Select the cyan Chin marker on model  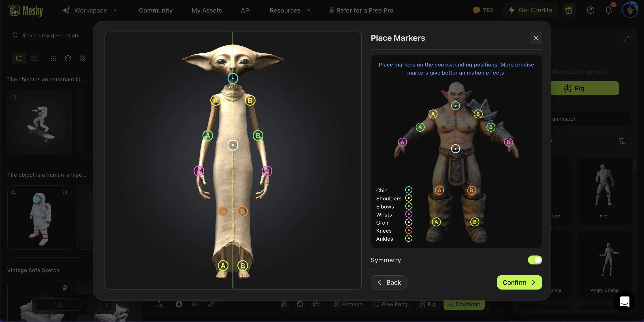[x=233, y=78]
